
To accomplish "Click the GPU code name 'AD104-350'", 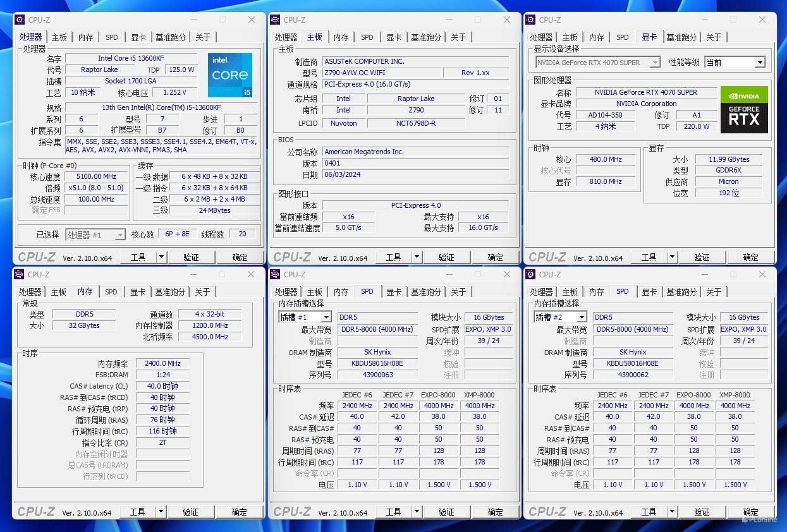I will (x=606, y=115).
